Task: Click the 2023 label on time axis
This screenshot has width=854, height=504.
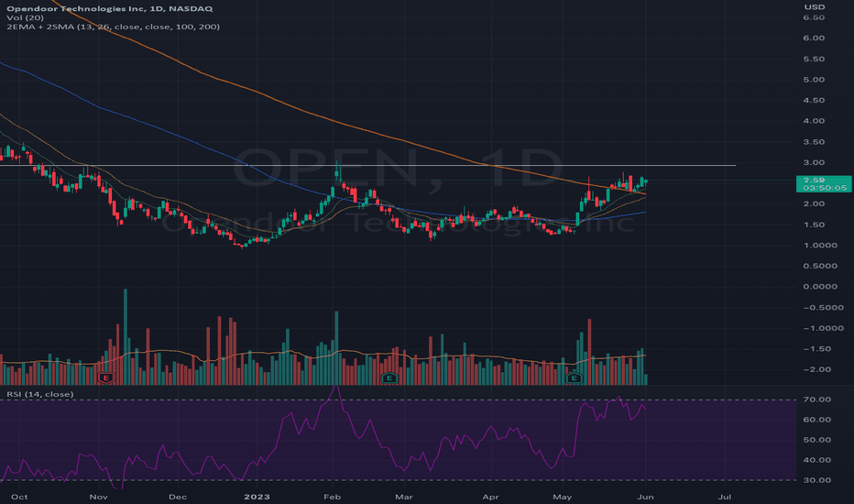Action: coord(257,497)
